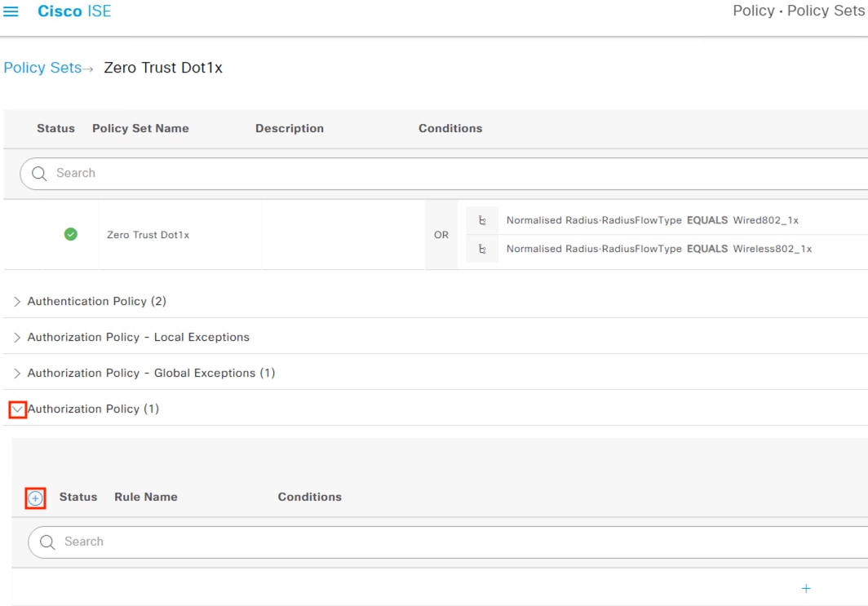Image resolution: width=868 pixels, height=606 pixels.
Task: Select the Wired802_1x condition text
Action: (x=652, y=220)
